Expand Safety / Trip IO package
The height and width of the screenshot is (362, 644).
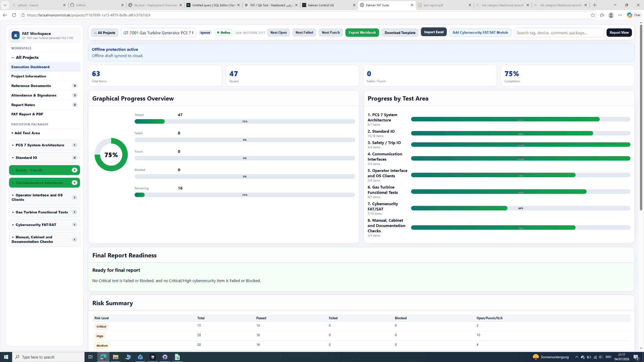coord(44,170)
